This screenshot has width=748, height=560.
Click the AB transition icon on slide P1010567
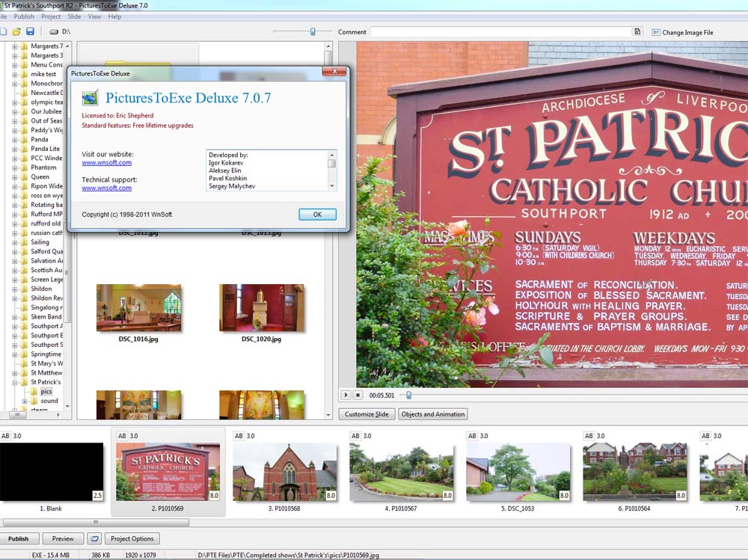(355, 436)
